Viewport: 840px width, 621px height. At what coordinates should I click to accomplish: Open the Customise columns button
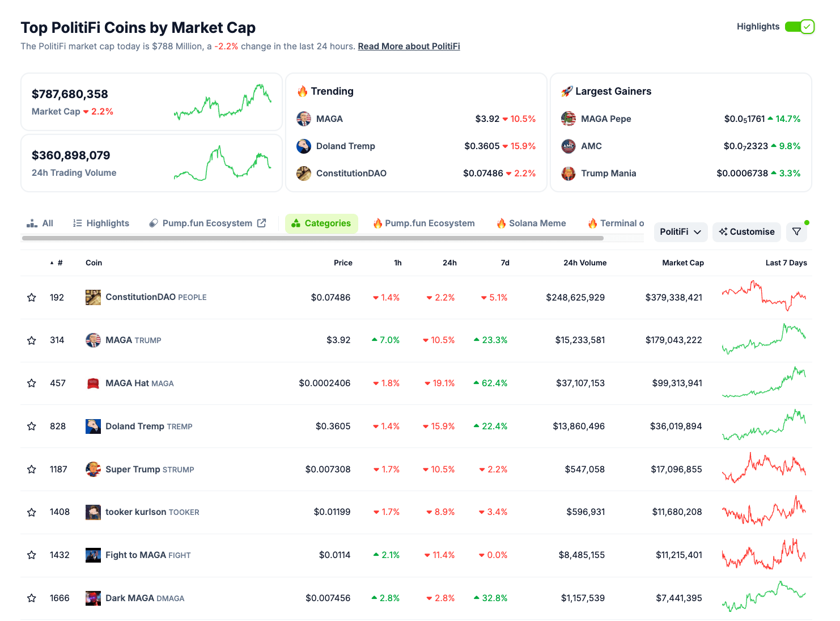click(x=746, y=232)
